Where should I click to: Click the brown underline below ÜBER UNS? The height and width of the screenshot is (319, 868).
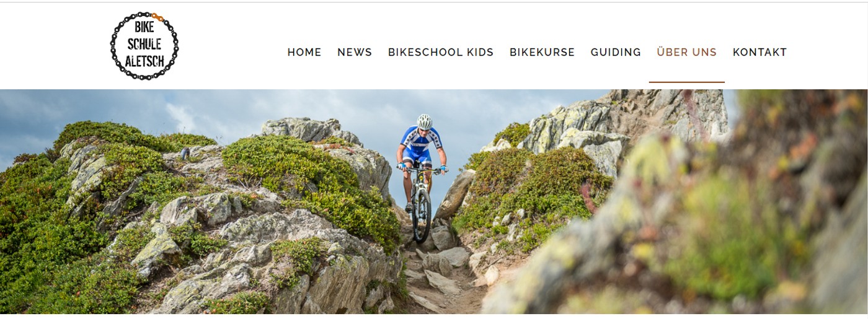pos(687,82)
